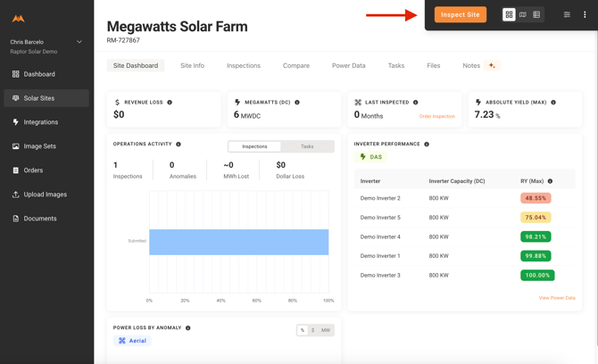Image resolution: width=598 pixels, height=364 pixels.
Task: Click the Orders clipboard icon
Action: (x=16, y=170)
